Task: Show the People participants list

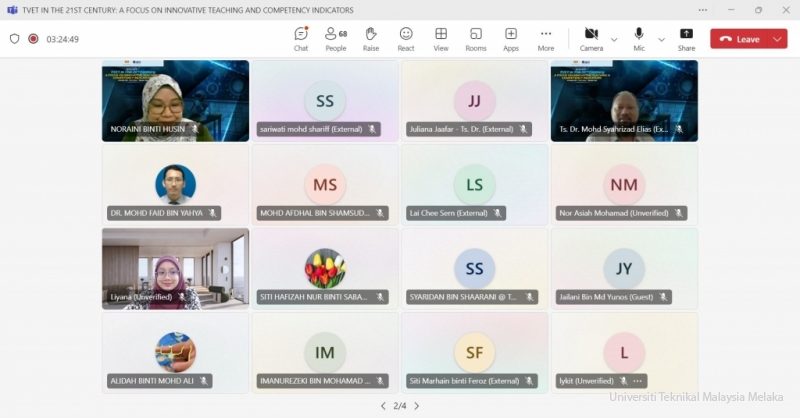Action: pos(336,39)
